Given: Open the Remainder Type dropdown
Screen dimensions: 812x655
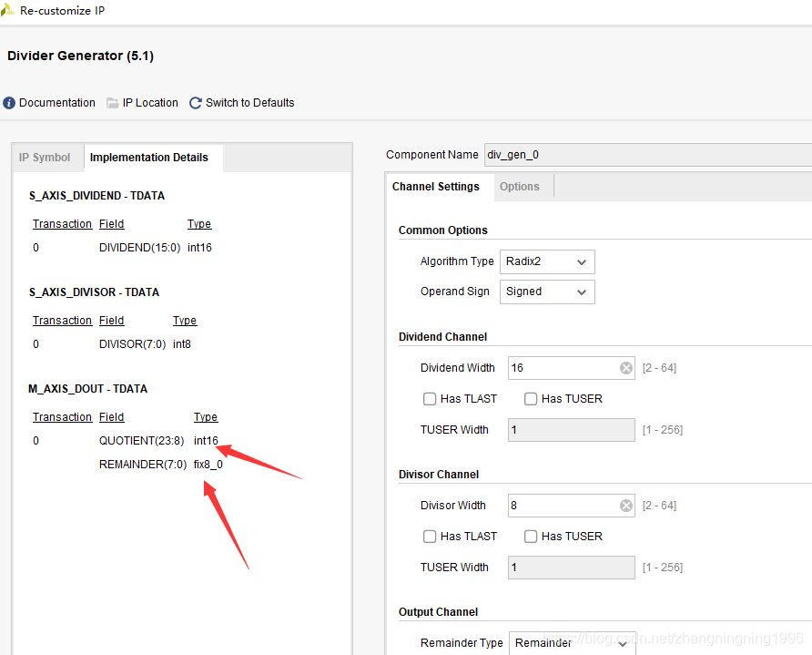Looking at the screenshot, I should 573,643.
